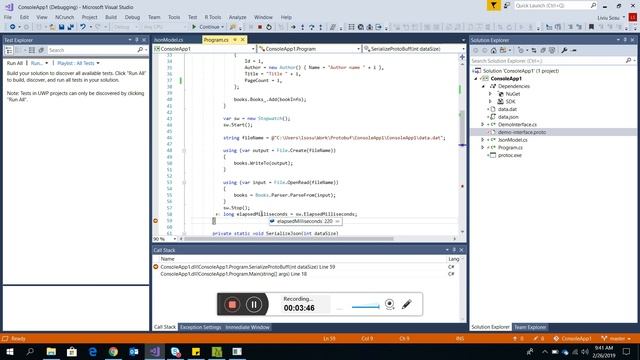Screen dimensions: 640x360
Task: Toggle auto-hide pin on Solution Explorer panel
Action: pos(625,40)
